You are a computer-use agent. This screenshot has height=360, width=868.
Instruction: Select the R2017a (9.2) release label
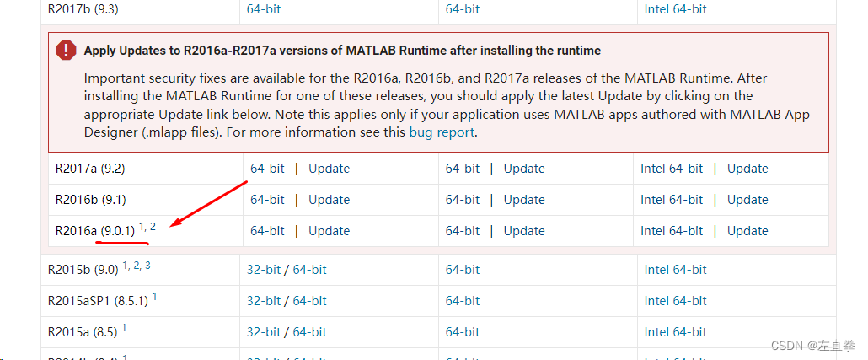89,169
